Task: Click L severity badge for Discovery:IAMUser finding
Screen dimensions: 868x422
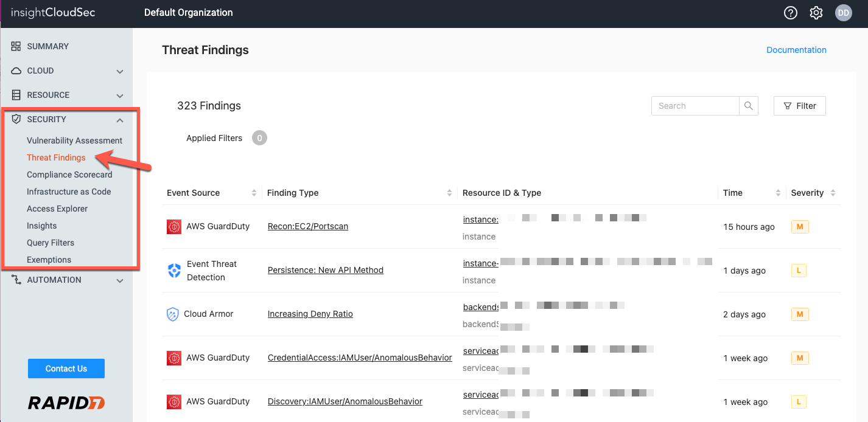Action: pos(799,402)
